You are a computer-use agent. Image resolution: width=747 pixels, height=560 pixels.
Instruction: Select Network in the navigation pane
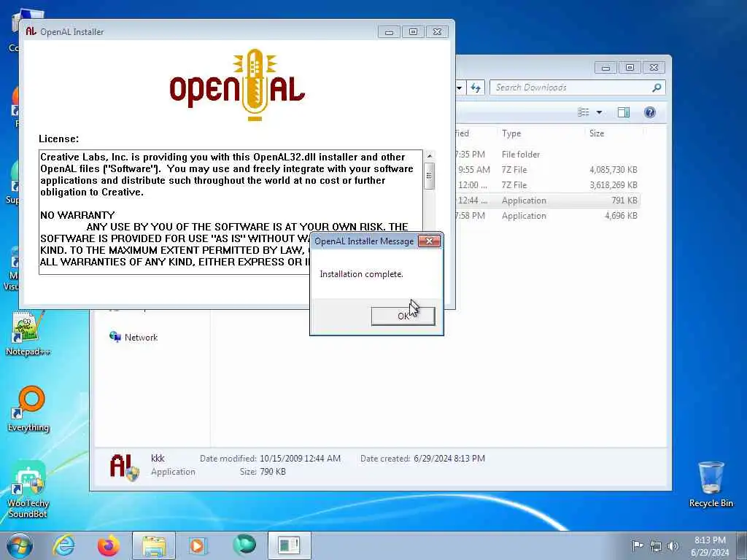point(133,337)
